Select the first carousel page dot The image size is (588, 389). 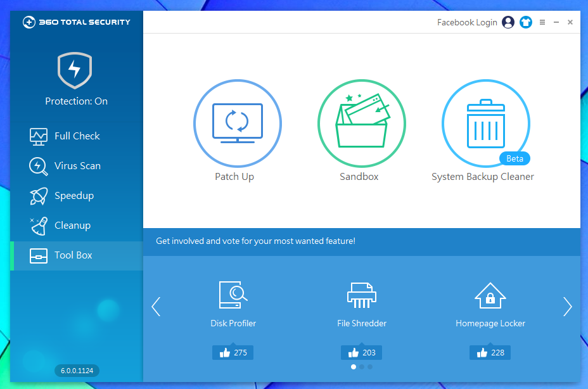[354, 367]
